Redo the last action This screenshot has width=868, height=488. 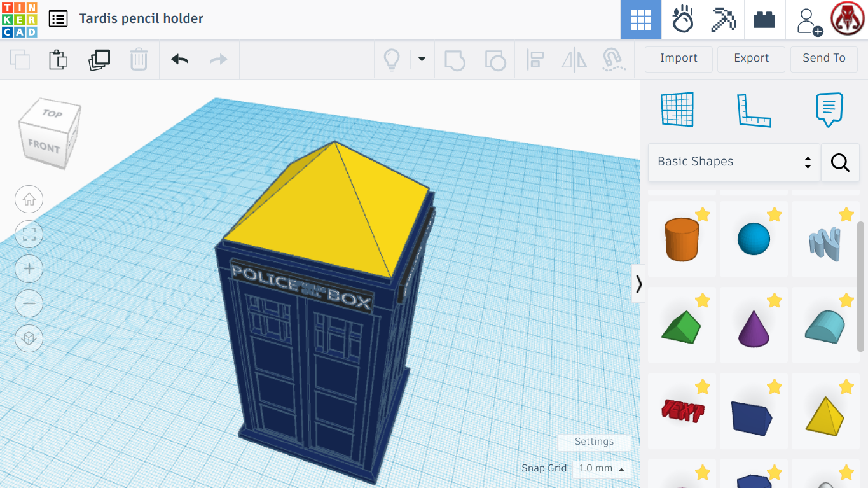click(x=219, y=60)
